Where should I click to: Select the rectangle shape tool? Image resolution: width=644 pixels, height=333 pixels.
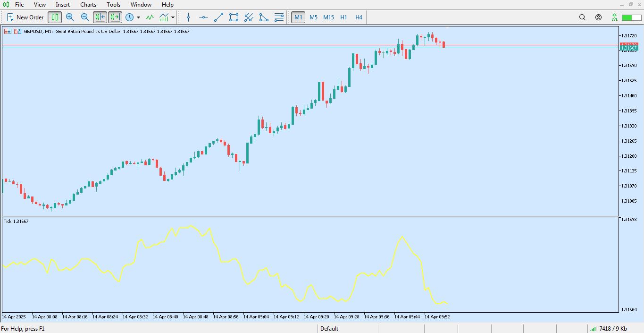234,17
